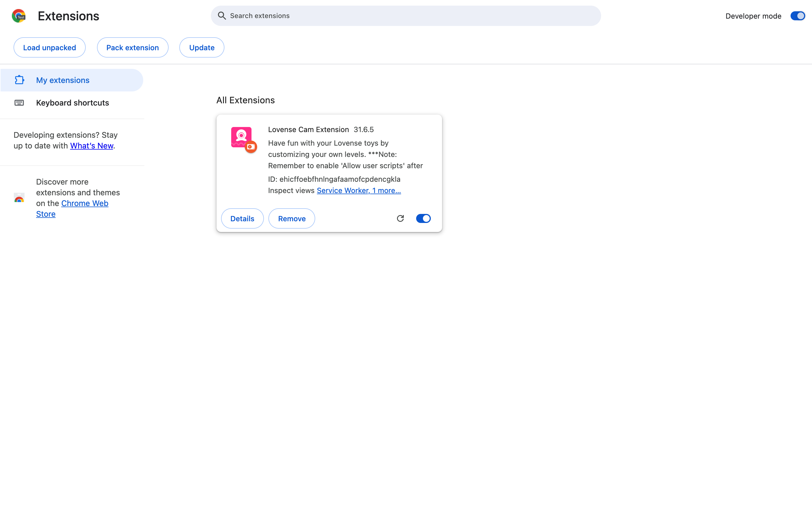Open Keyboard shortcuts page
Image resolution: width=812 pixels, height=508 pixels.
[x=72, y=103]
